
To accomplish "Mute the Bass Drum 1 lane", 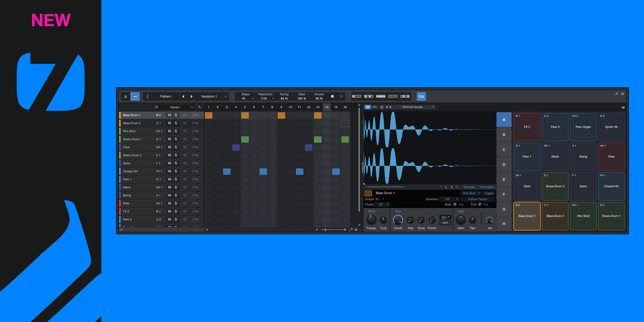I will [170, 115].
